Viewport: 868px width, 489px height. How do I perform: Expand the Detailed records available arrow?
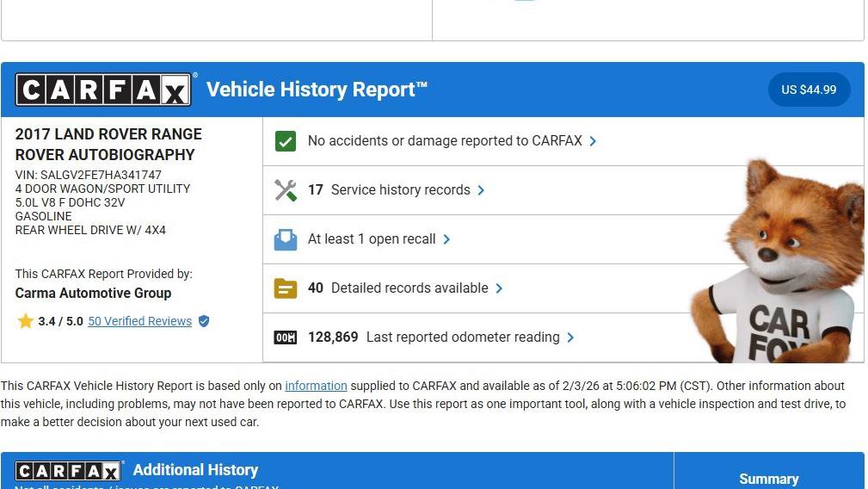[499, 288]
